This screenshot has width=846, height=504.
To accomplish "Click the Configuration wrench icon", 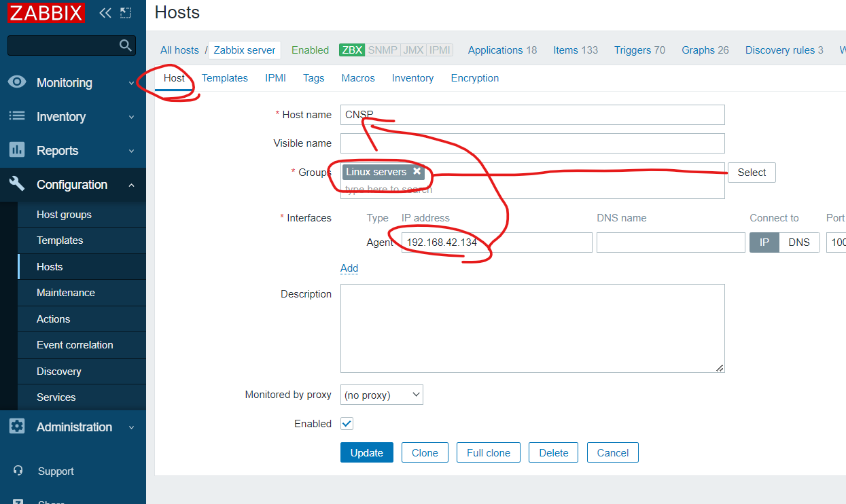I will [17, 184].
